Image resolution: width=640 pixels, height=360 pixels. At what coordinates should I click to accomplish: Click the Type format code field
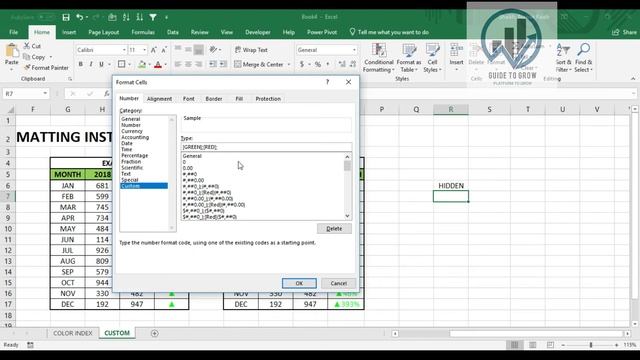pyautogui.click(x=266, y=147)
